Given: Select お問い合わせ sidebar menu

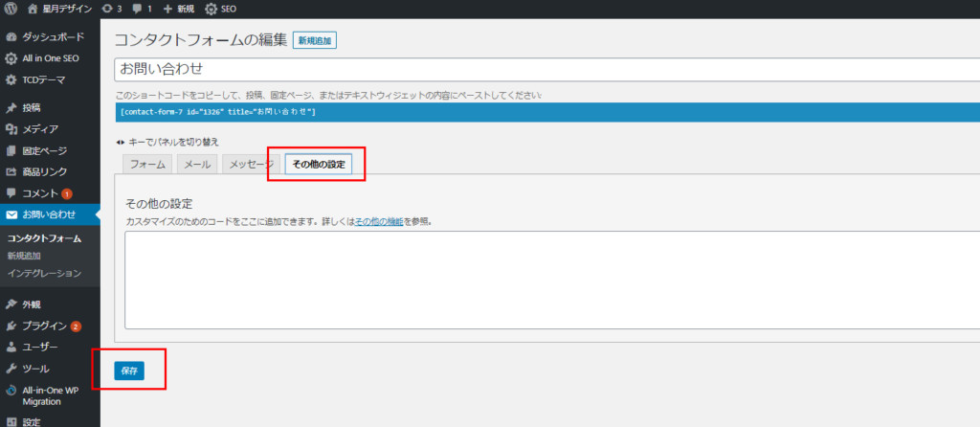Looking at the screenshot, I should [50, 214].
